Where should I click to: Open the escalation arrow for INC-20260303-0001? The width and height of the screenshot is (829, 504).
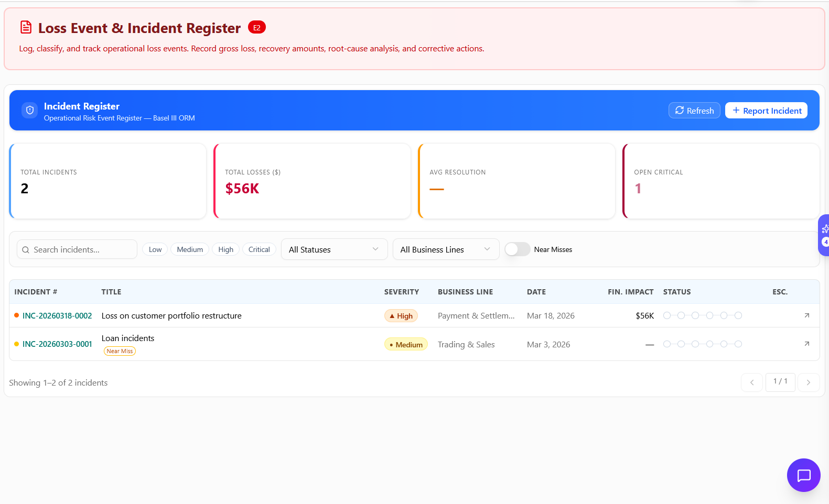806,344
